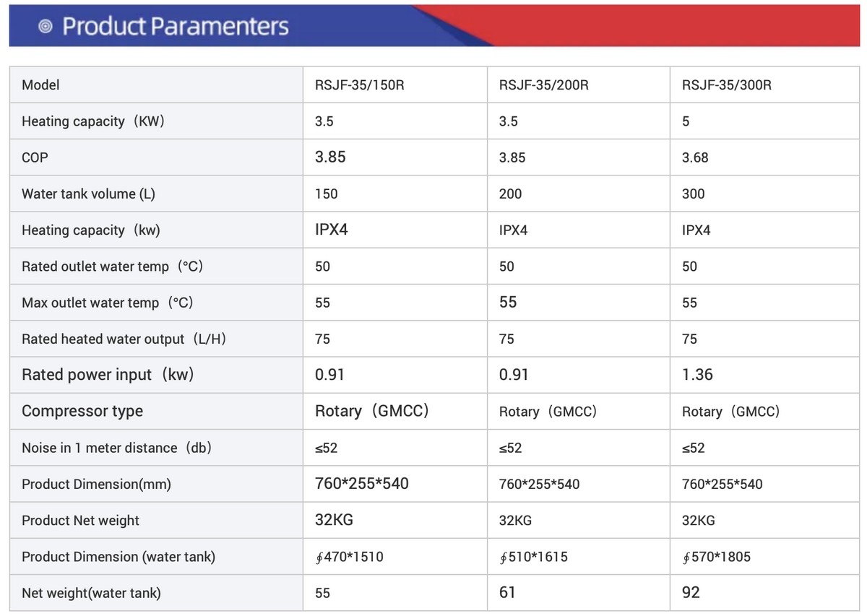Select the RSJF-35/150R model column header

(x=359, y=85)
